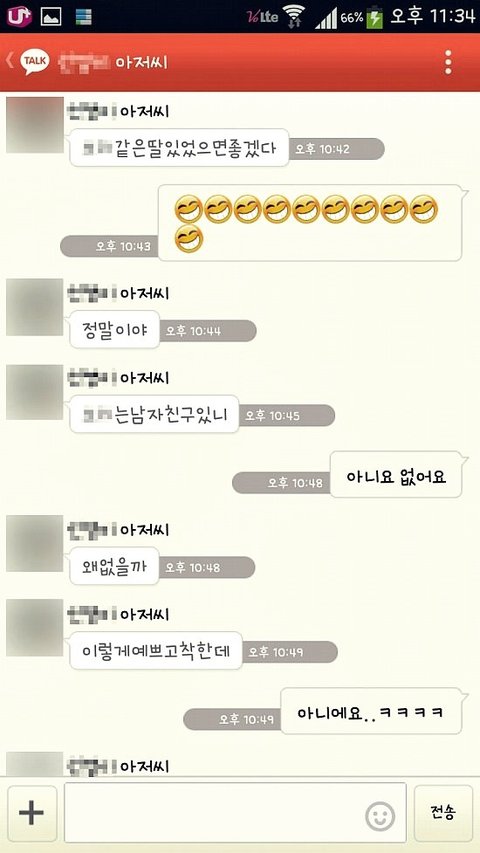
Task: Tap the 이렇게예쁘고착한데 message bubble
Action: (156, 651)
